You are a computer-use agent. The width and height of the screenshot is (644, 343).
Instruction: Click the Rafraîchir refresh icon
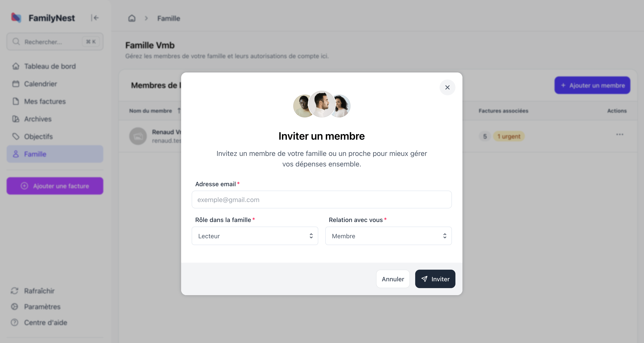point(15,291)
